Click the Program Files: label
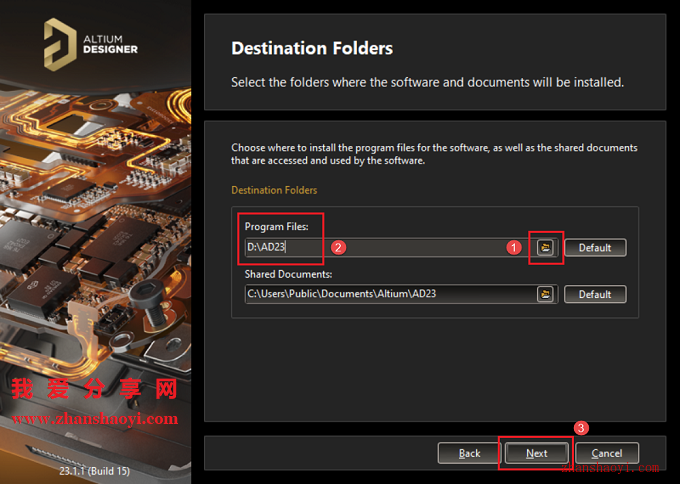The image size is (680, 484). click(277, 226)
